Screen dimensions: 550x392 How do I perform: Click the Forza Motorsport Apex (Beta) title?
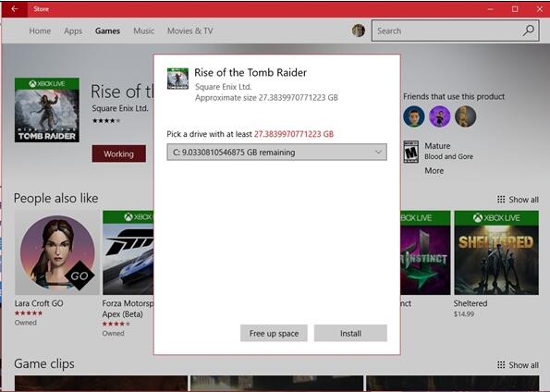(128, 309)
